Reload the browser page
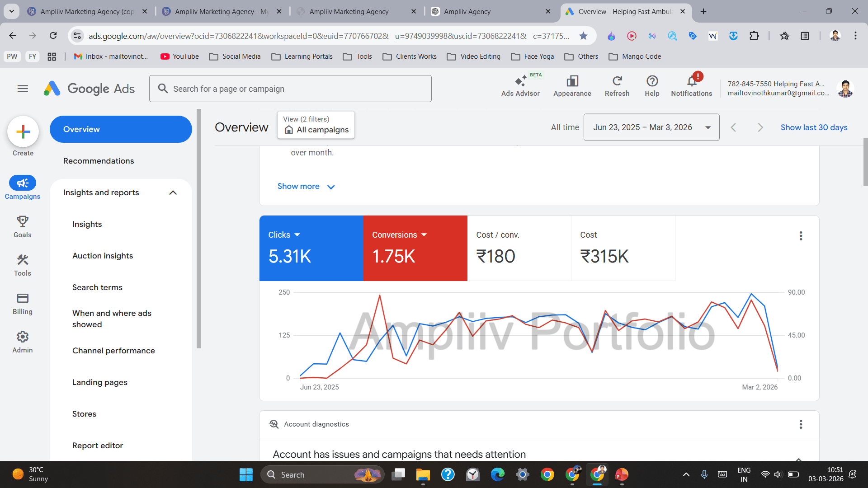868x488 pixels. pyautogui.click(x=53, y=36)
